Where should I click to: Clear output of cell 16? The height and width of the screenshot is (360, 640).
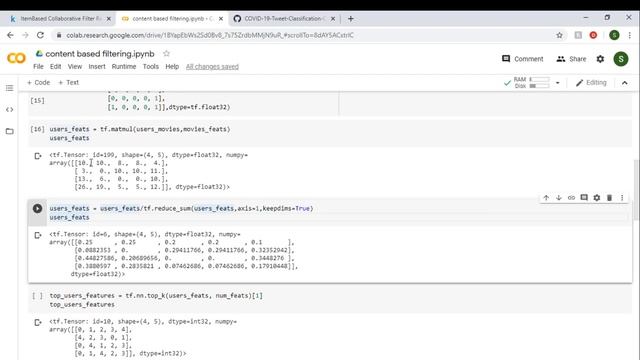[38, 156]
